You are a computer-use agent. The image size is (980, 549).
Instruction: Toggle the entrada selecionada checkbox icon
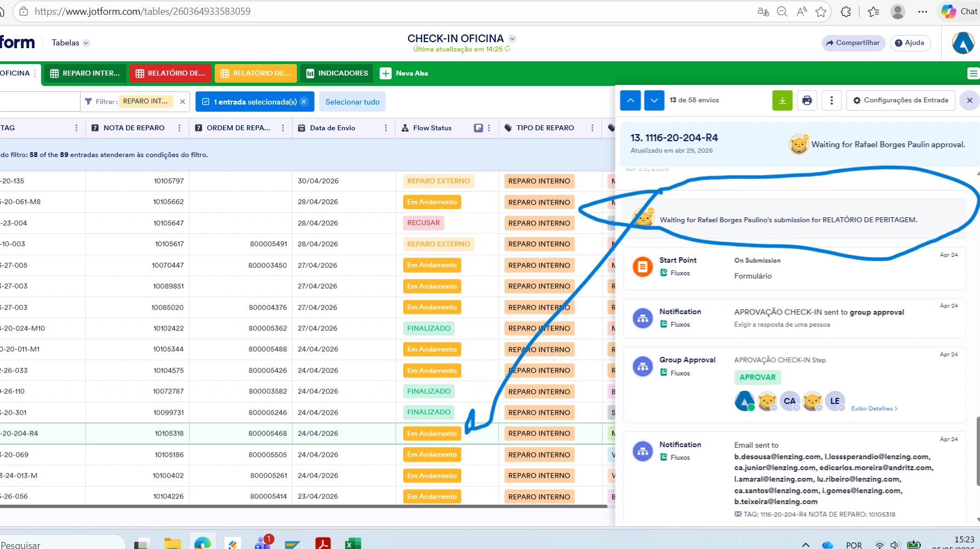[206, 102]
